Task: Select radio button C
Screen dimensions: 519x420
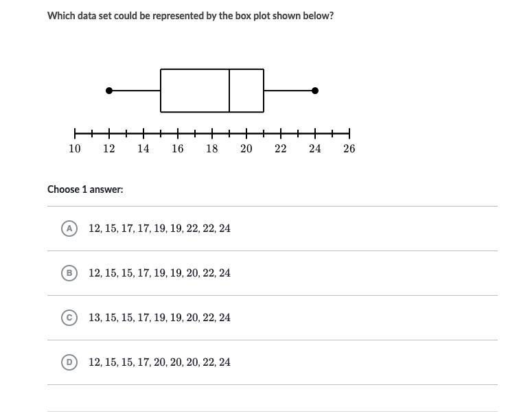Action: pyautogui.click(x=68, y=318)
